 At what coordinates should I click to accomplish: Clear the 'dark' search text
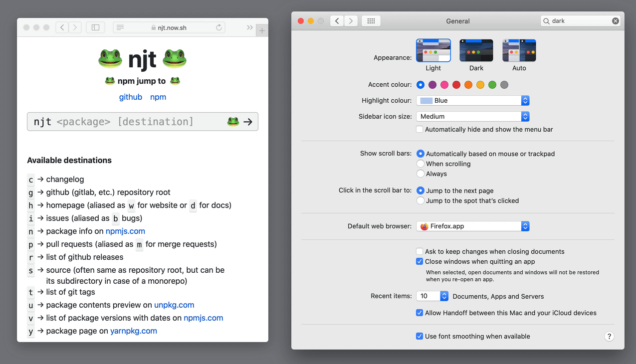(x=615, y=21)
